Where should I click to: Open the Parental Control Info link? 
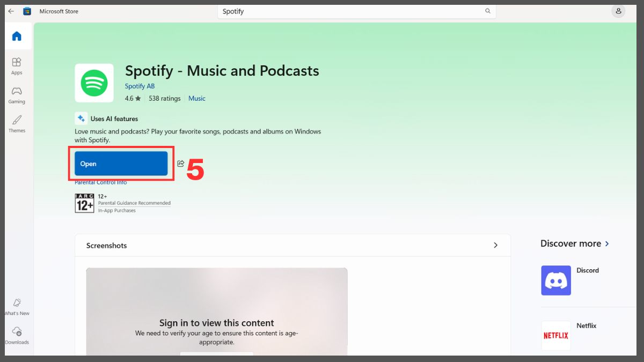(x=101, y=182)
